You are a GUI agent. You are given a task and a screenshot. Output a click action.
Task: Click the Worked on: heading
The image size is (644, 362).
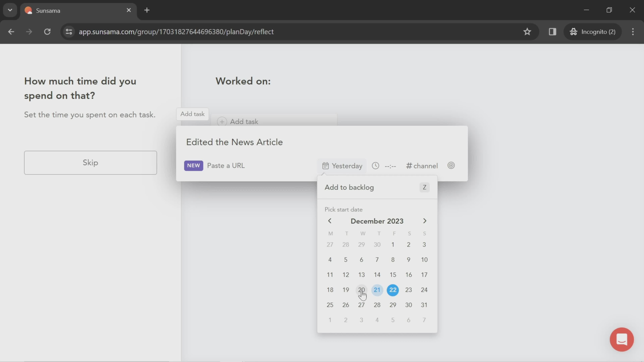(x=243, y=81)
